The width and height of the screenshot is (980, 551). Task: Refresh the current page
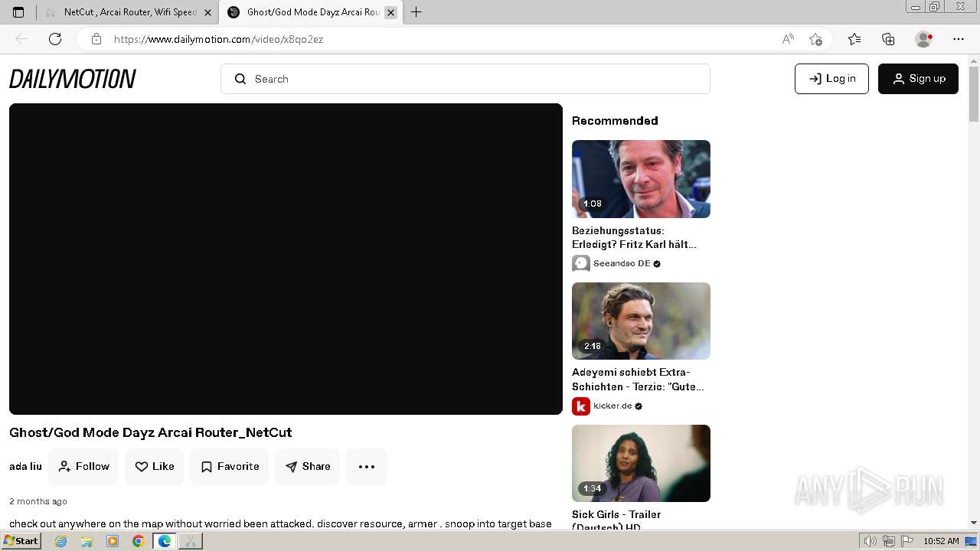click(x=55, y=39)
